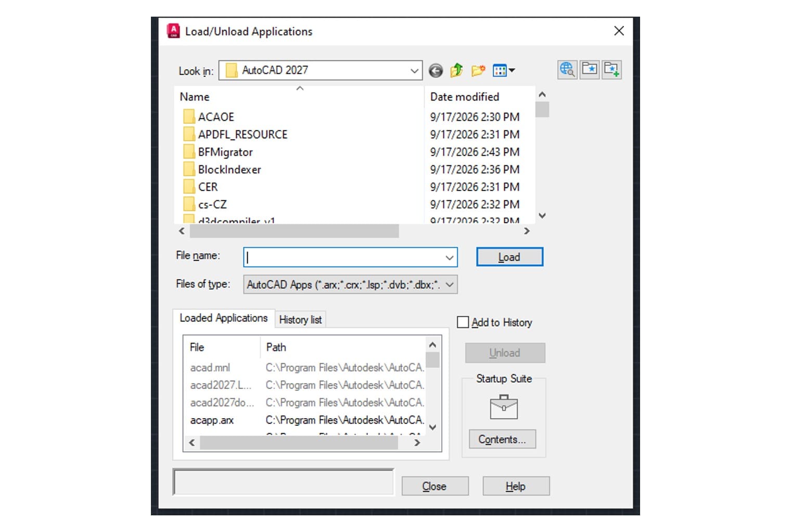The image size is (791, 532).
Task: Go back using the round Back arrow icon
Action: [436, 70]
